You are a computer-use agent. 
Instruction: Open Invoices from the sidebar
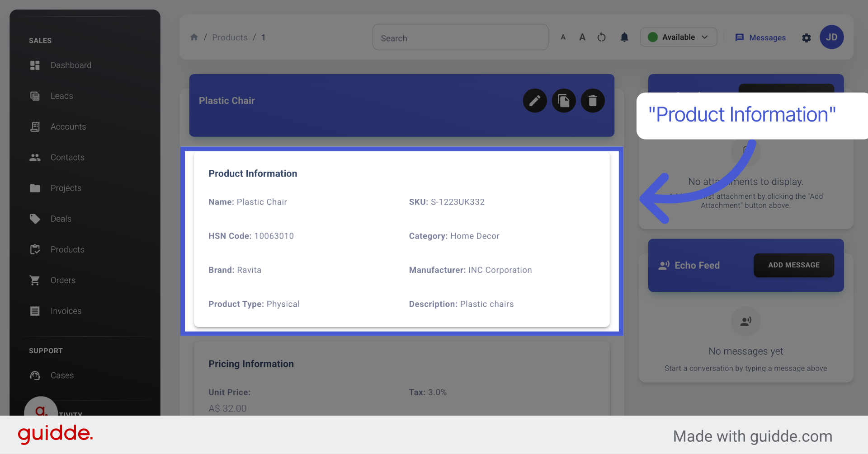66,311
